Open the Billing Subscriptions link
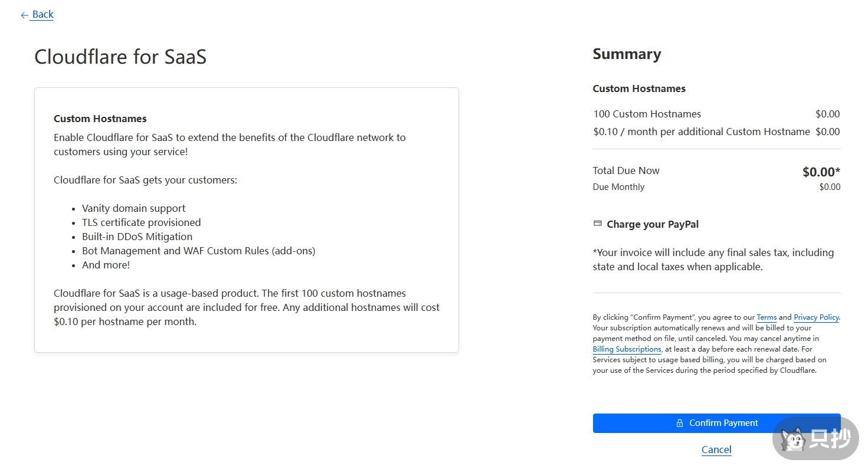The width and height of the screenshot is (868, 469). (x=627, y=349)
